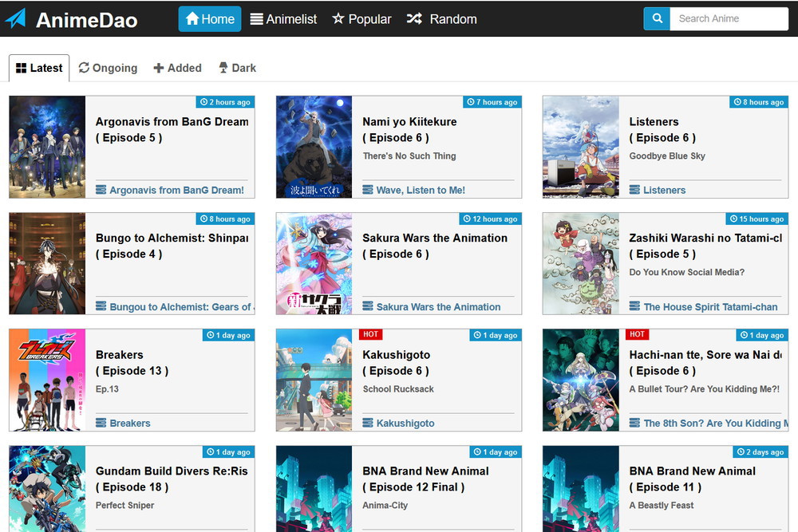Viewport: 798px width, 532px height.
Task: Click the list icon beside Bungou to Alchemist link
Action: click(101, 306)
